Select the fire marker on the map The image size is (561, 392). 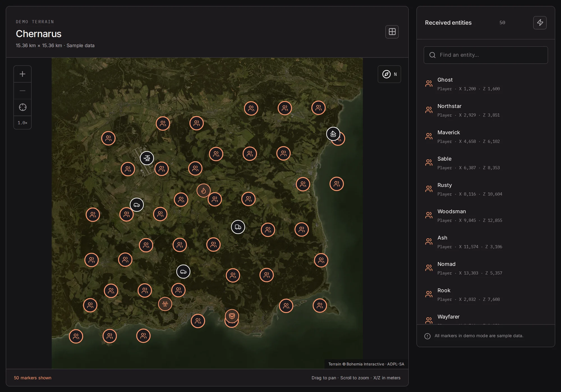(203, 191)
